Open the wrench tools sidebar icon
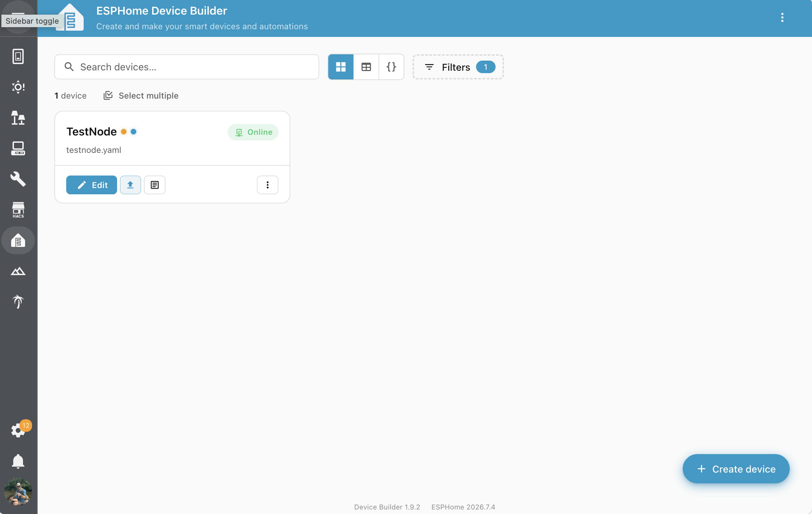812x514 pixels. pos(18,179)
